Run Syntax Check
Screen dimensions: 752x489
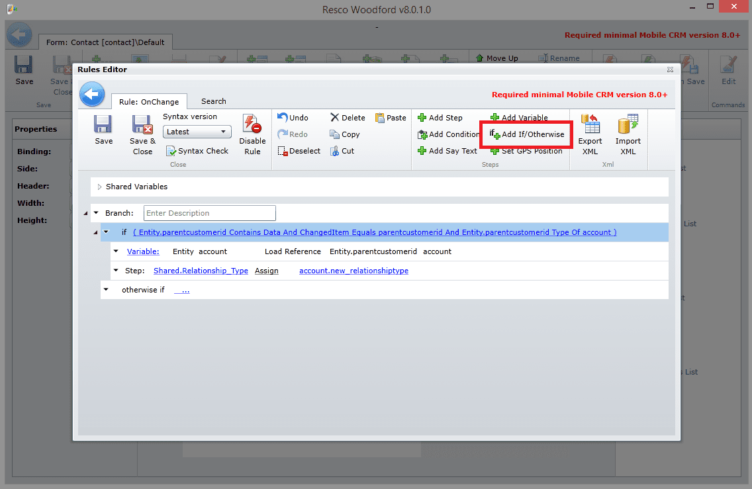196,151
